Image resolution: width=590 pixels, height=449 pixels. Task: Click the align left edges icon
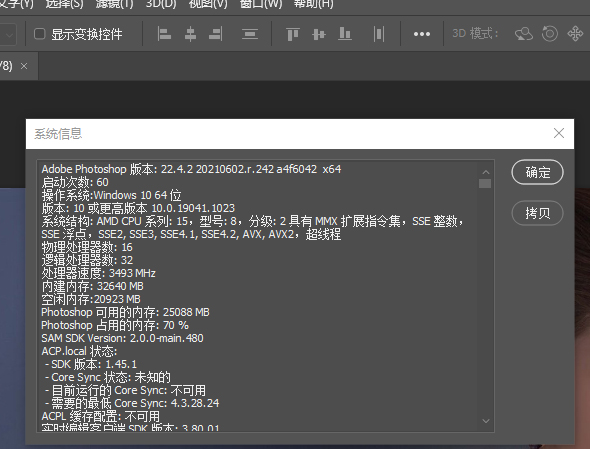(x=164, y=34)
